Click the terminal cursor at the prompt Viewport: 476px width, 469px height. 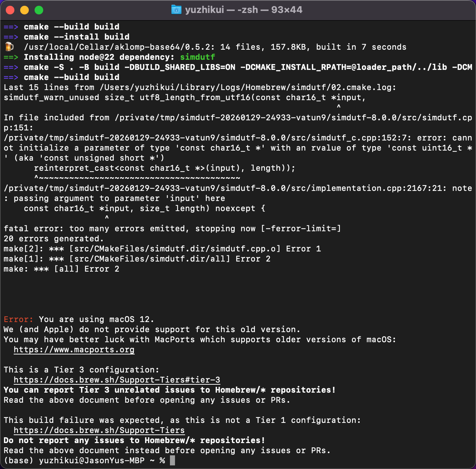coord(172,460)
